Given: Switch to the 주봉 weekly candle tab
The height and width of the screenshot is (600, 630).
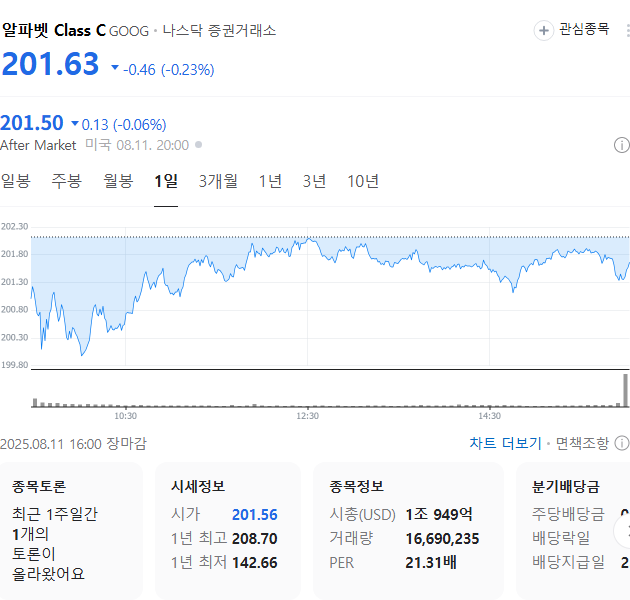Looking at the screenshot, I should (x=67, y=181).
